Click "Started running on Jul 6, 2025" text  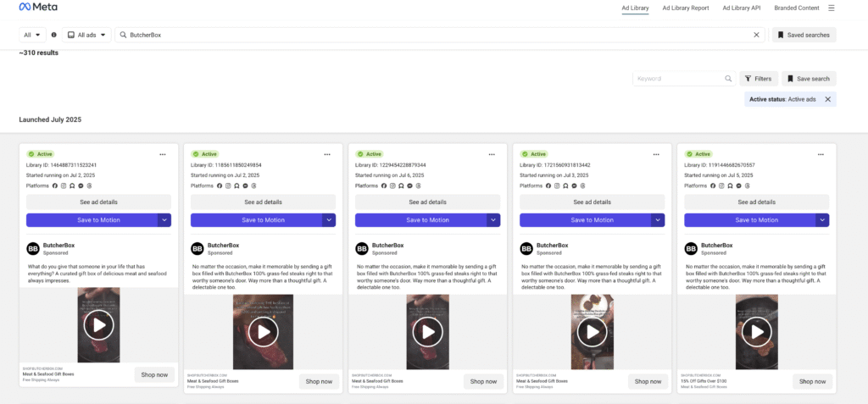(390, 175)
